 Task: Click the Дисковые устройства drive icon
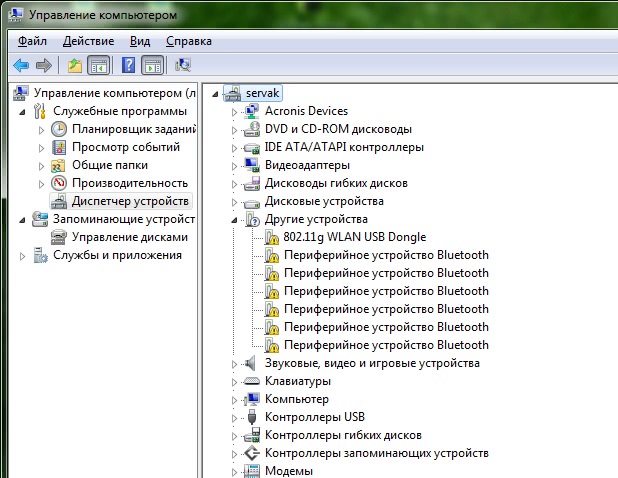coord(251,203)
